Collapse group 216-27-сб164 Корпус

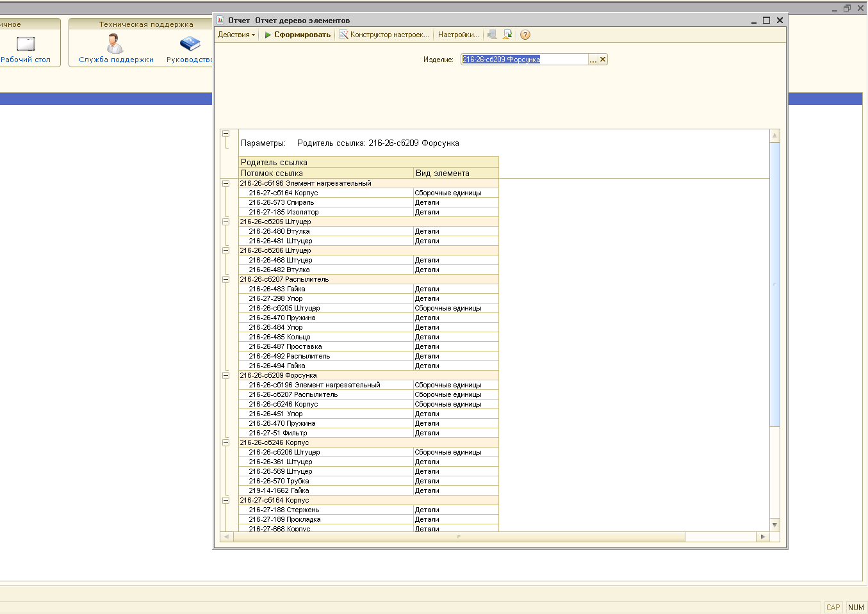click(225, 500)
